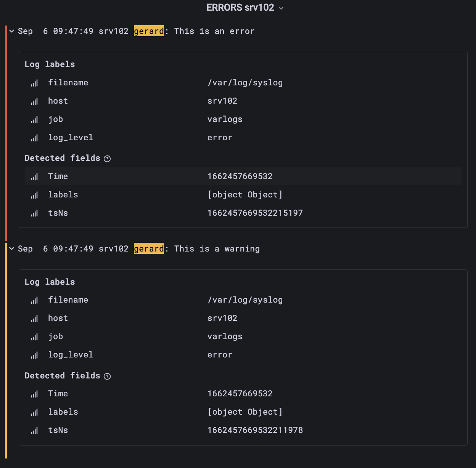Show stats for filename in the warning entry

coord(34,300)
